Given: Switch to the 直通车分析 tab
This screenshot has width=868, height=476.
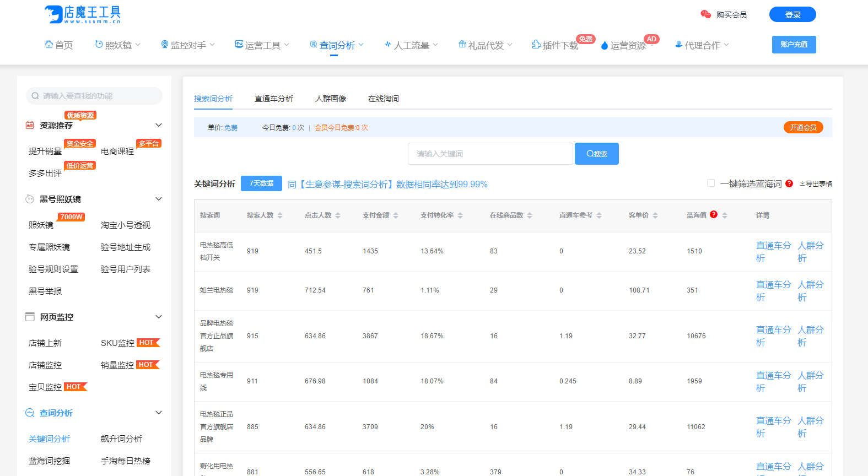Looking at the screenshot, I should [274, 99].
